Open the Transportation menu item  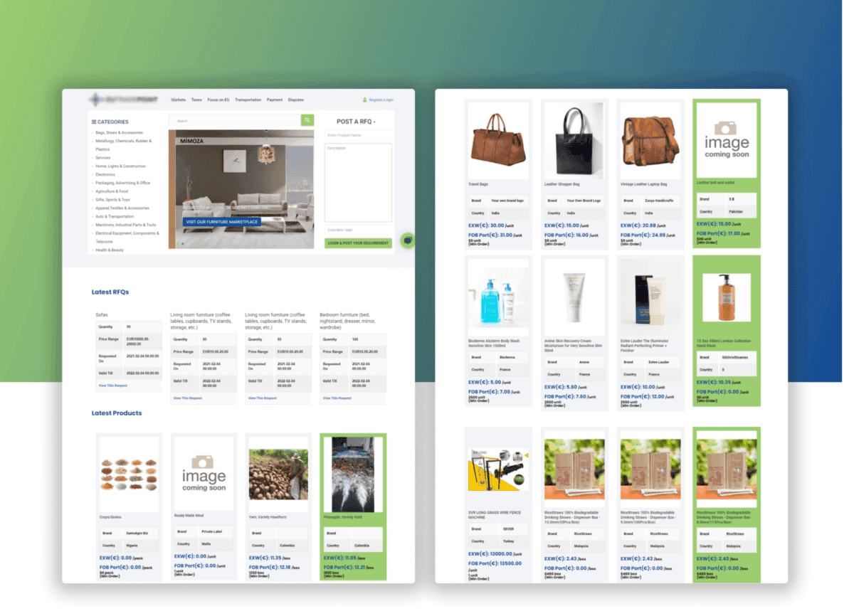click(x=248, y=100)
